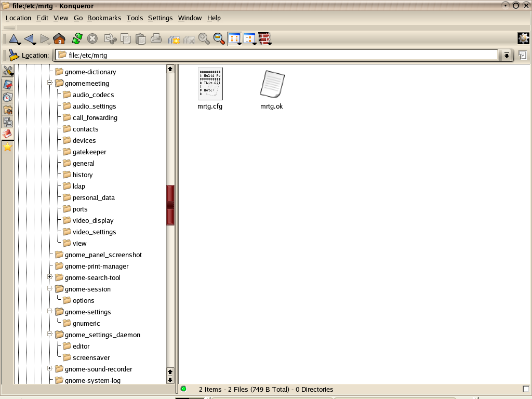
Task: Collapse the gnome-session folder
Action: pos(50,288)
